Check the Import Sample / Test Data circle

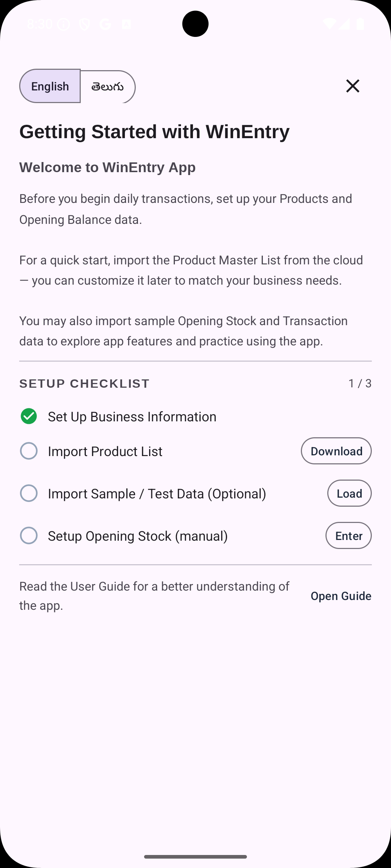(29, 493)
